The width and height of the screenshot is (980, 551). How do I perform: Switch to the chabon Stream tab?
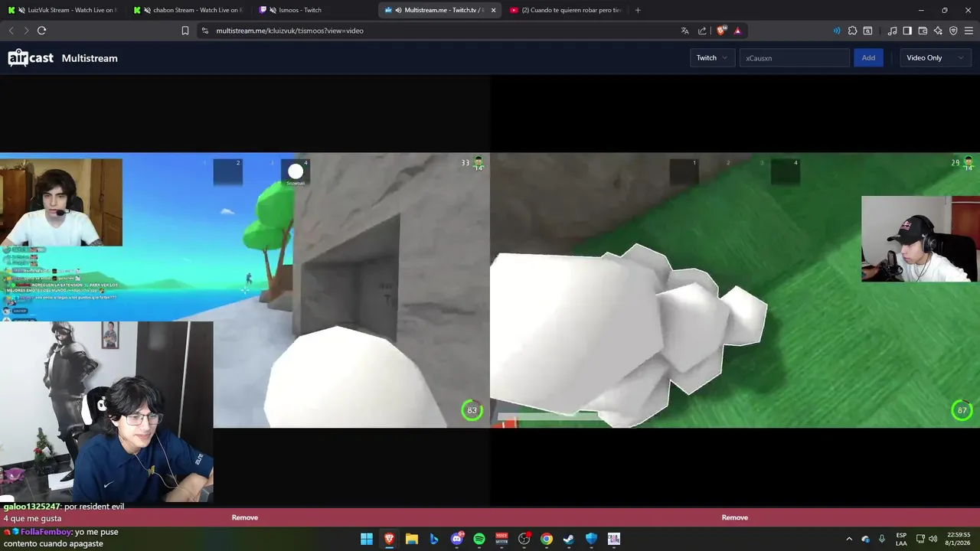(188, 10)
